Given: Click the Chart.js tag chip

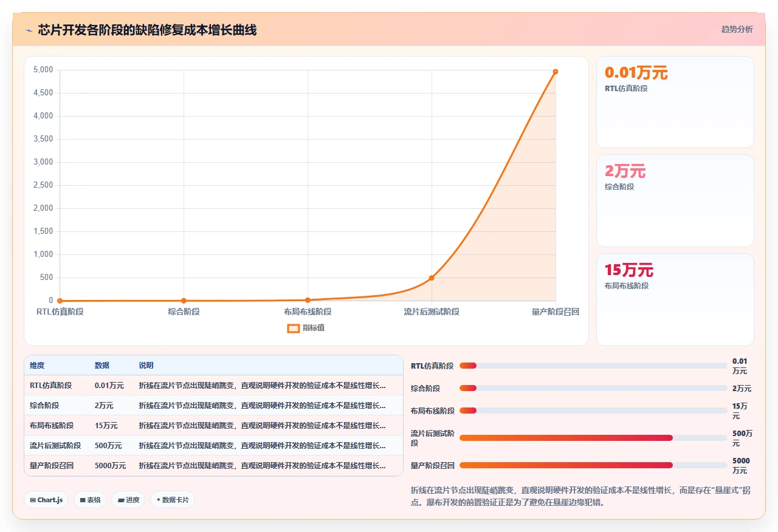Looking at the screenshot, I should (x=46, y=500).
